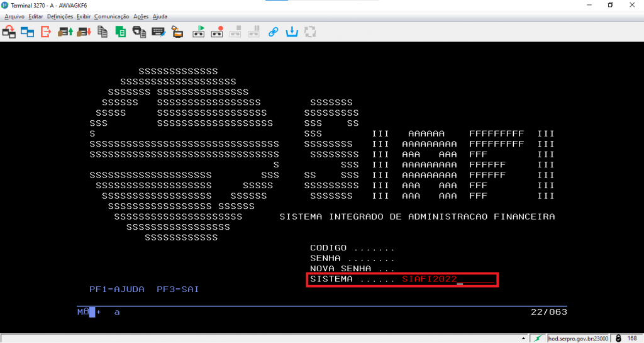Screen dimensions: 644x343
Task: Click the receive file download icon
Action: [x=84, y=31]
